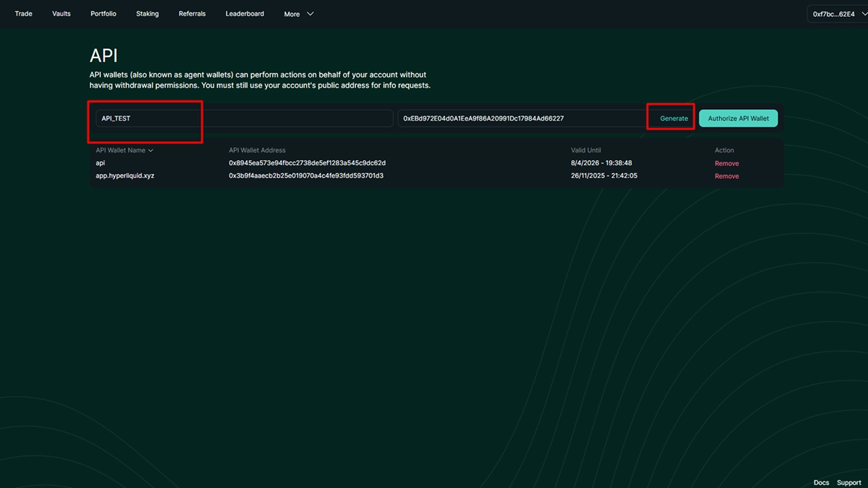
Task: Open the Portfolio tab
Action: tap(103, 14)
